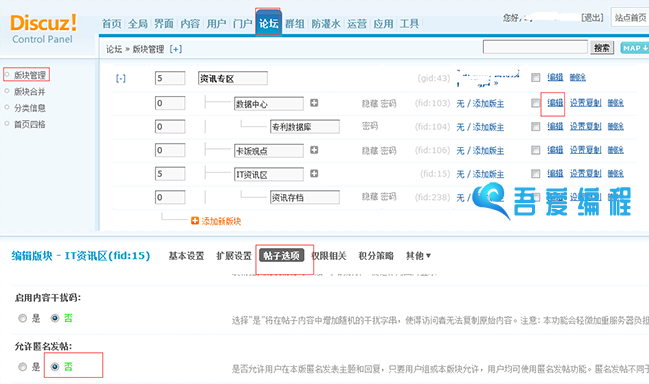Focus the top search input field
This screenshot has height=384, width=649.
point(535,47)
